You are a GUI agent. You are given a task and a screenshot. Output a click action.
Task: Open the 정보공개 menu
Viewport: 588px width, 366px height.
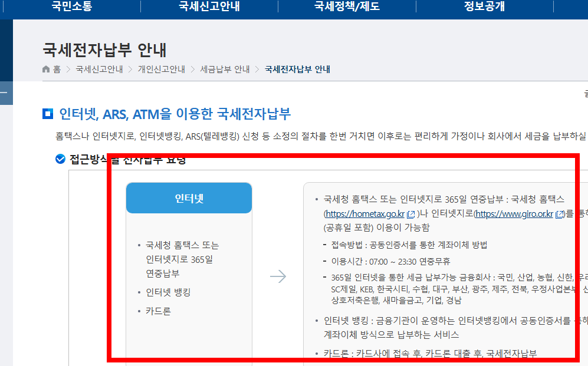pyautogui.click(x=485, y=6)
